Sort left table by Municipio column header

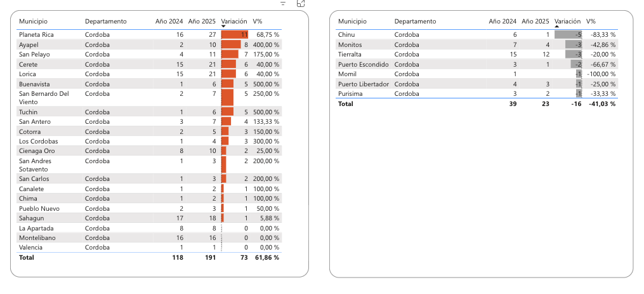[33, 22]
